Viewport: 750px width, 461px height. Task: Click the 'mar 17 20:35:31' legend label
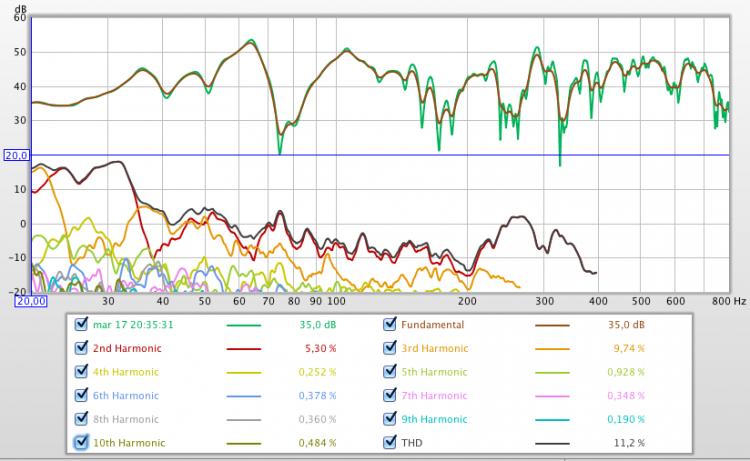[133, 325]
